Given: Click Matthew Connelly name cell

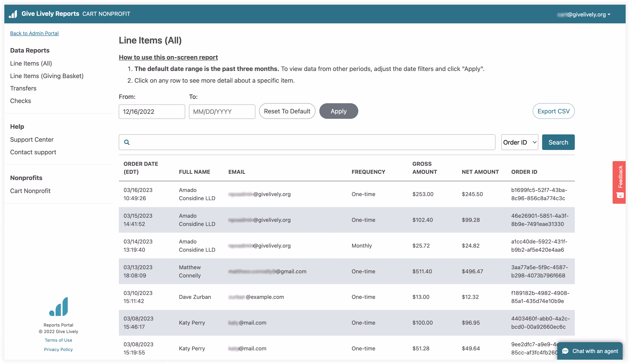Looking at the screenshot, I should [x=190, y=271].
